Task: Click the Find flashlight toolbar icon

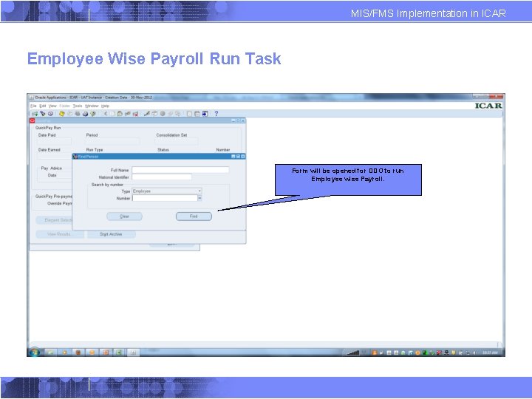Action: (x=43, y=114)
